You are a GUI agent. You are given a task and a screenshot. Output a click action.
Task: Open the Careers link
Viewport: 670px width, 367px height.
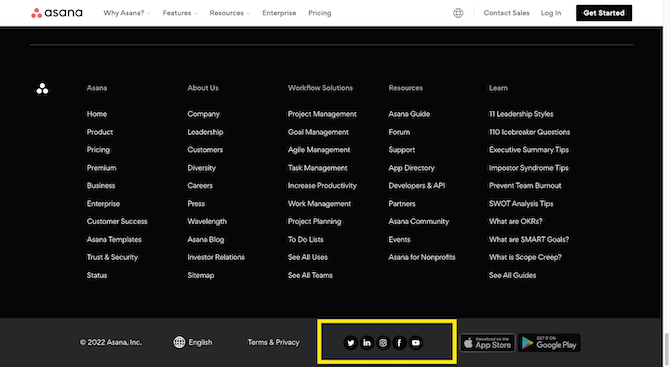[200, 186]
